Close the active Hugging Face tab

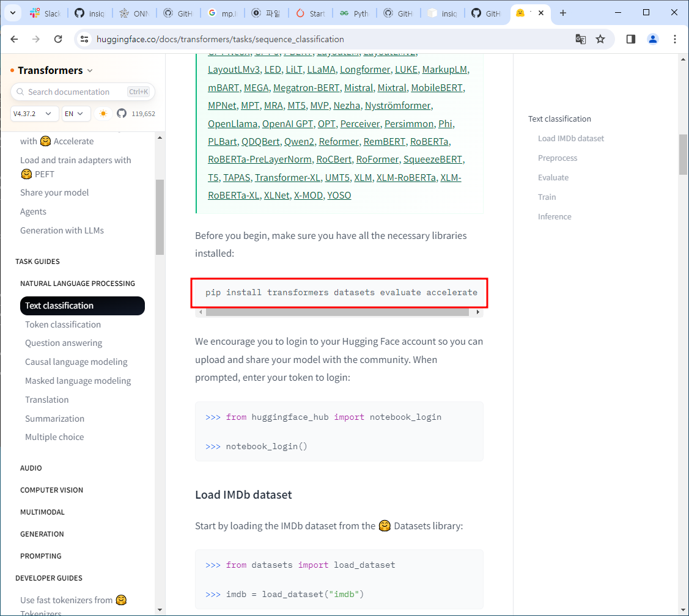[x=541, y=13]
